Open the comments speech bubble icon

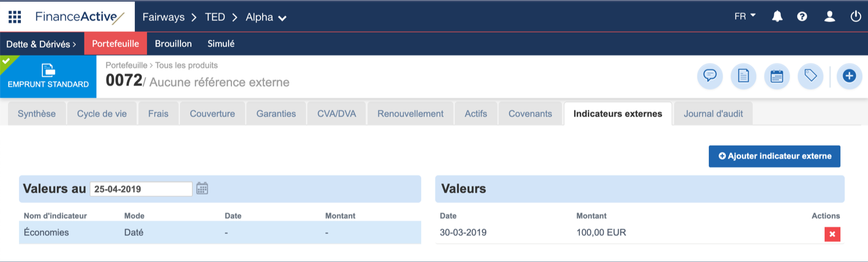tap(710, 76)
